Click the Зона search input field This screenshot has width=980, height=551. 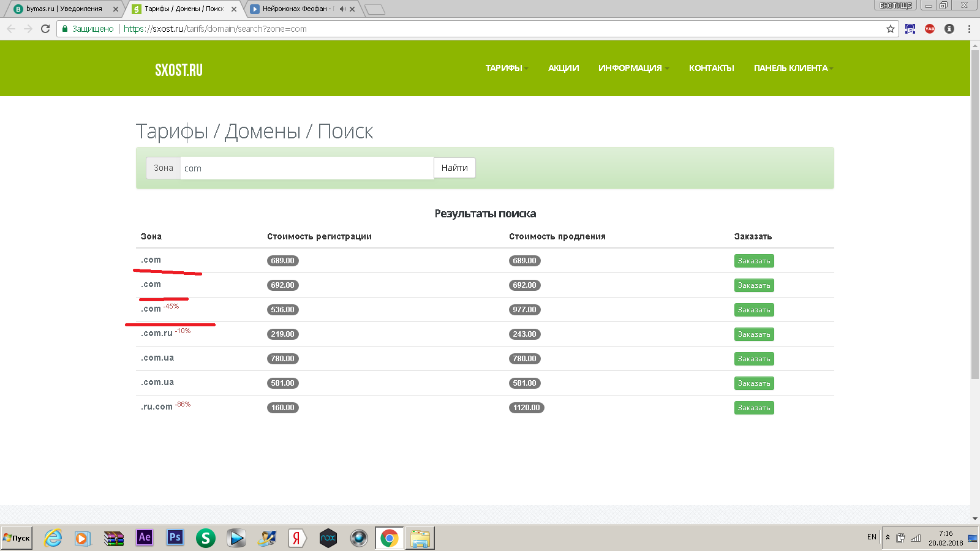(306, 168)
